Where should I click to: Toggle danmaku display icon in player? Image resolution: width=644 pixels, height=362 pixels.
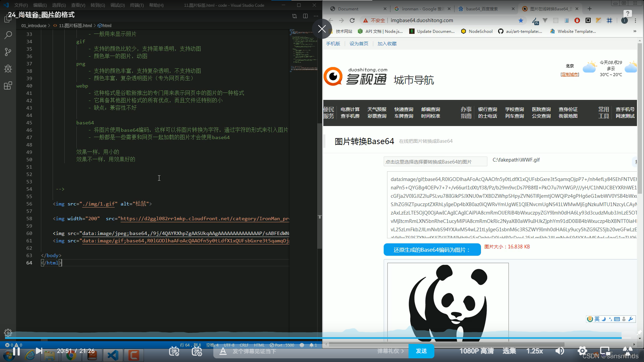pos(174,351)
